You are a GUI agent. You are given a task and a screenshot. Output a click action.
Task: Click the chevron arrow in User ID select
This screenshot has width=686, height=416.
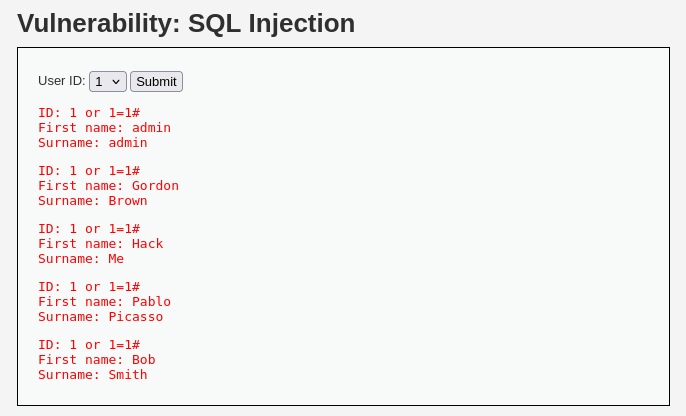tap(116, 82)
